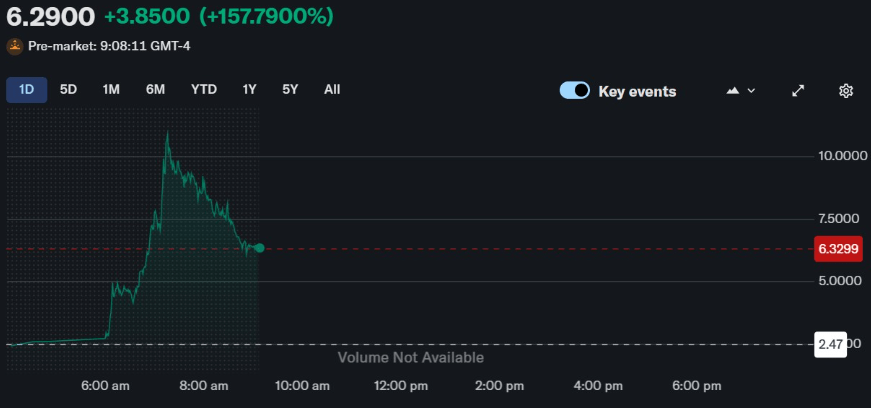
Task: Select the 5Y chart range
Action: 290,89
